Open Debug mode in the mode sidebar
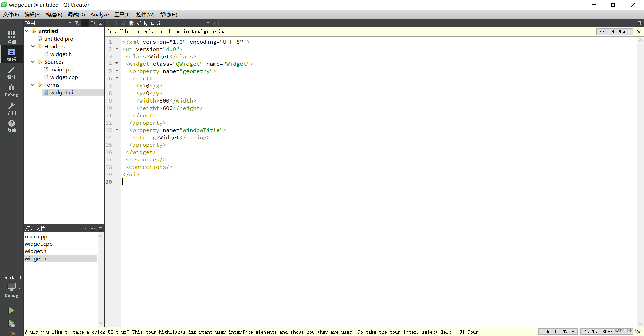Screen dimensions: 644x336 pyautogui.click(x=12, y=90)
